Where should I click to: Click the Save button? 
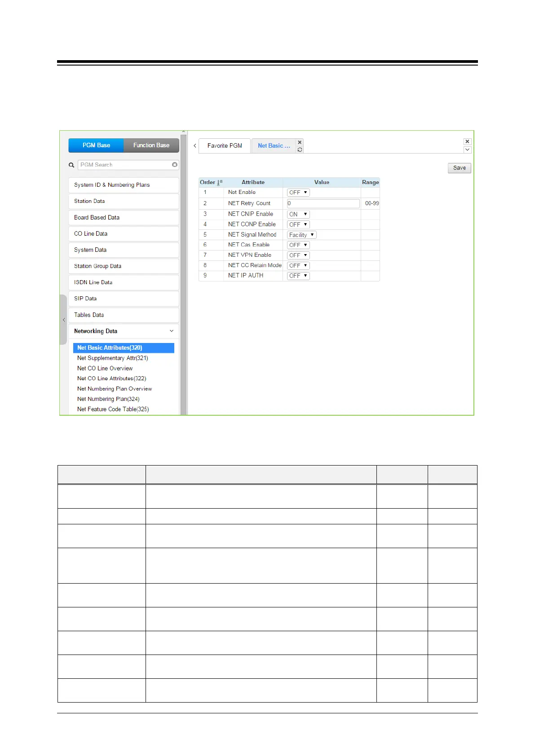click(459, 168)
